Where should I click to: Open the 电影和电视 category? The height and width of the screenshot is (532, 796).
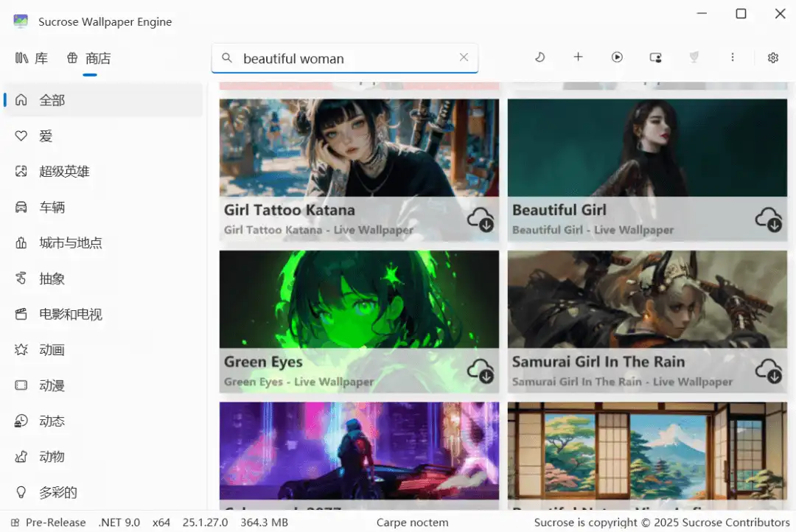pyautogui.click(x=103, y=314)
